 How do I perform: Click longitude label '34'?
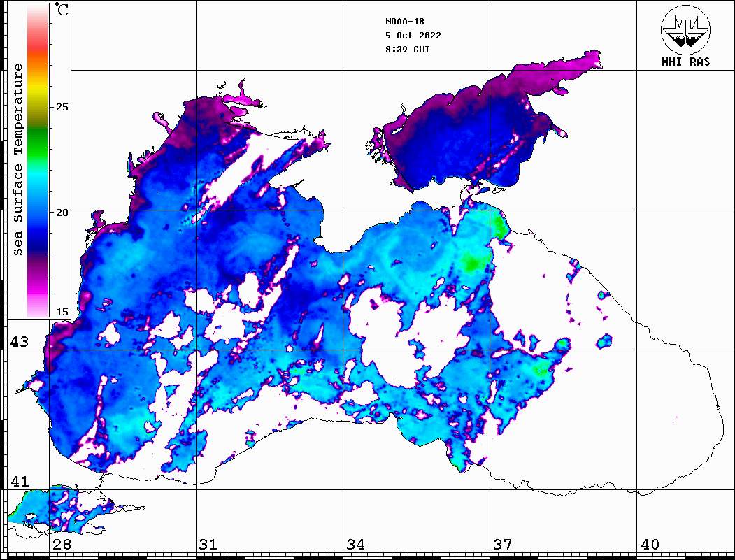355,545
